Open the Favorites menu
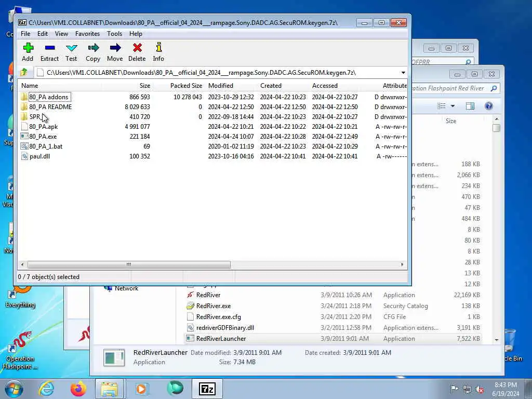This screenshot has width=532, height=399. coord(87,34)
